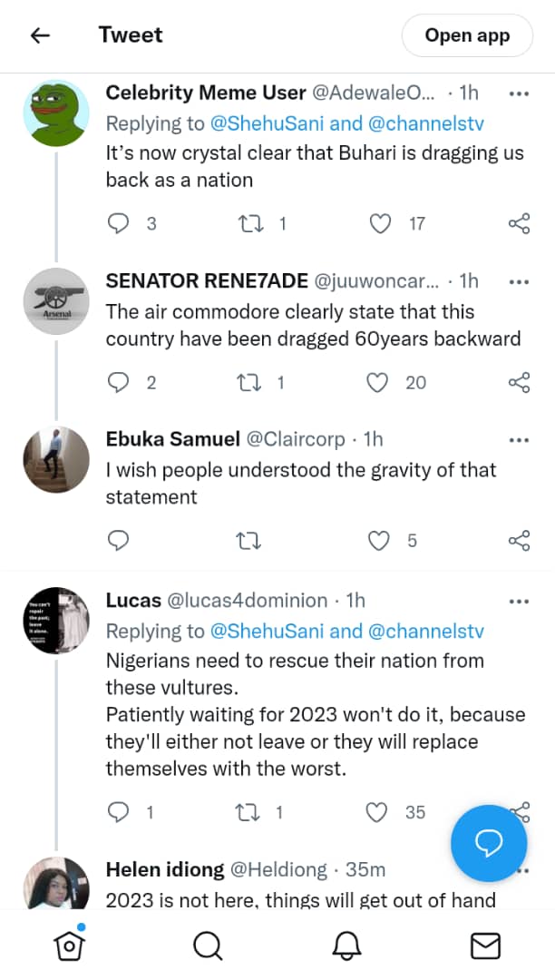Image resolution: width=555 pixels, height=980 pixels.
Task: Open more options for SENATOR RENE7ADE tweet
Action: tap(519, 281)
